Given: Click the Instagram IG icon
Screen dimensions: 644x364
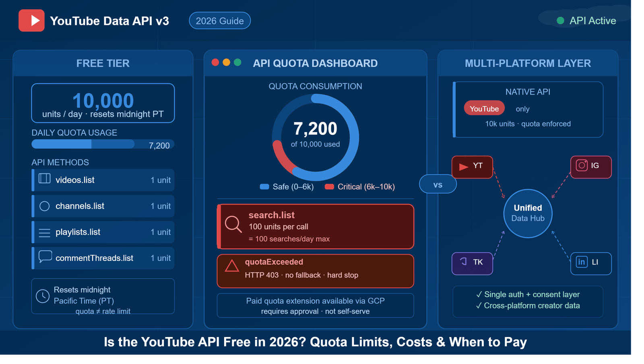Looking at the screenshot, I should [x=582, y=165].
